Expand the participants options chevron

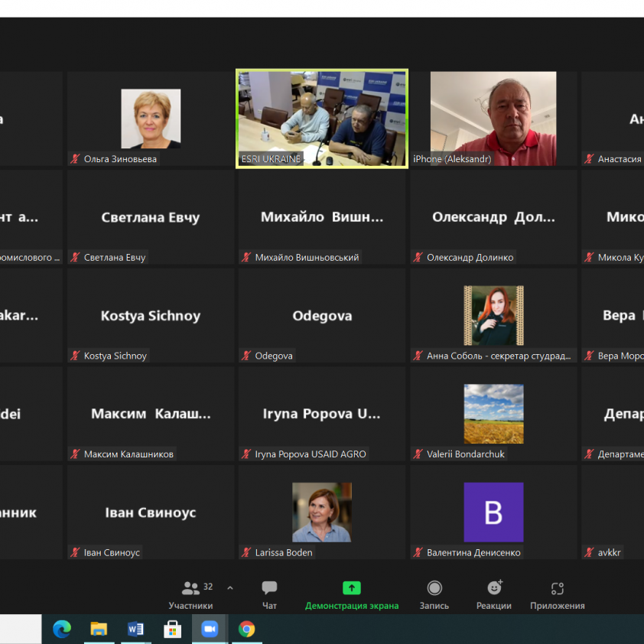tap(230, 588)
